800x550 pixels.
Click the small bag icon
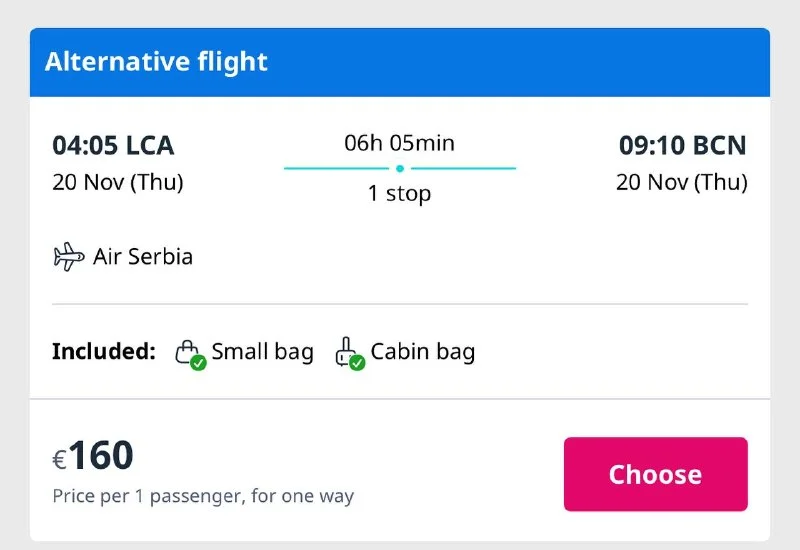click(x=188, y=352)
